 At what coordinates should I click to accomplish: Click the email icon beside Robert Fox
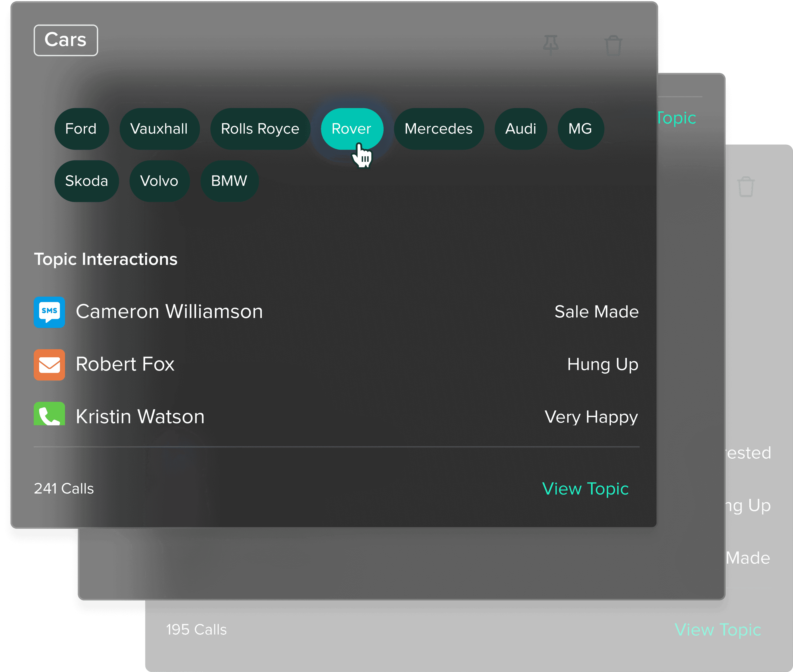49,365
